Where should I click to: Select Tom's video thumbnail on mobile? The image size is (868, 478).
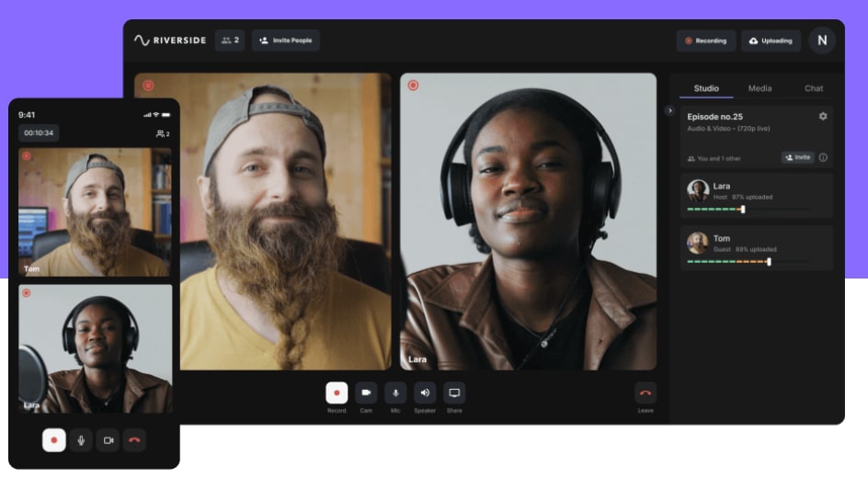95,212
